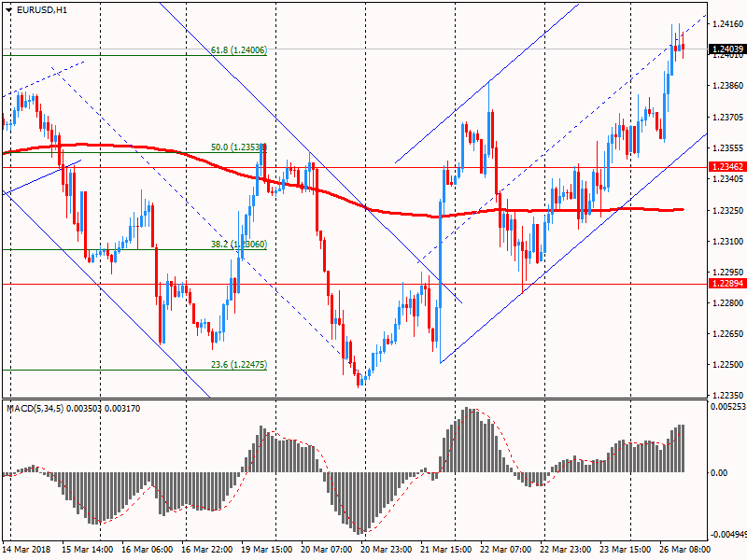Click price scale value 1.23555
Screen dimensions: 747x560
(728, 148)
